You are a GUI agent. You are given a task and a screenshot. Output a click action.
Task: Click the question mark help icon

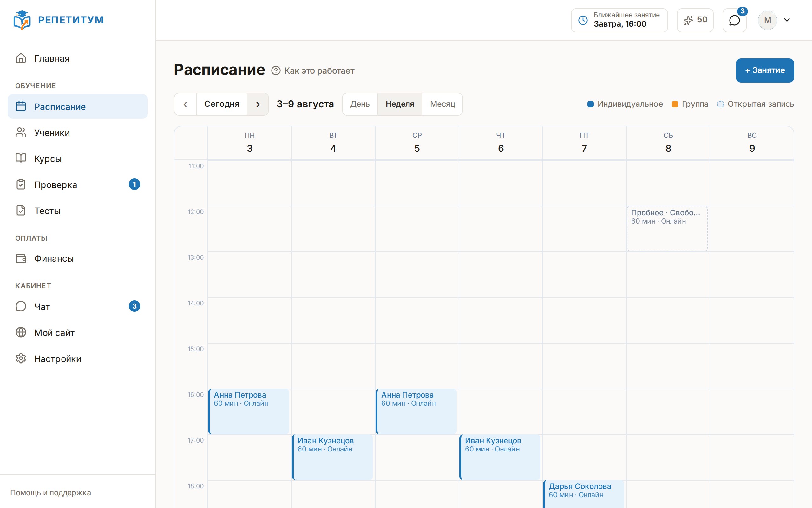[276, 70]
